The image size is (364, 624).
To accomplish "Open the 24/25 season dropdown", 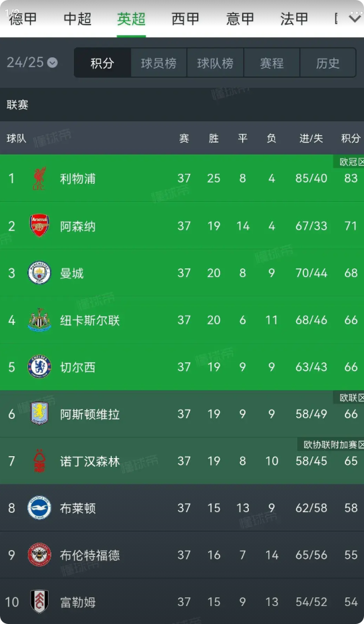I will (x=32, y=62).
